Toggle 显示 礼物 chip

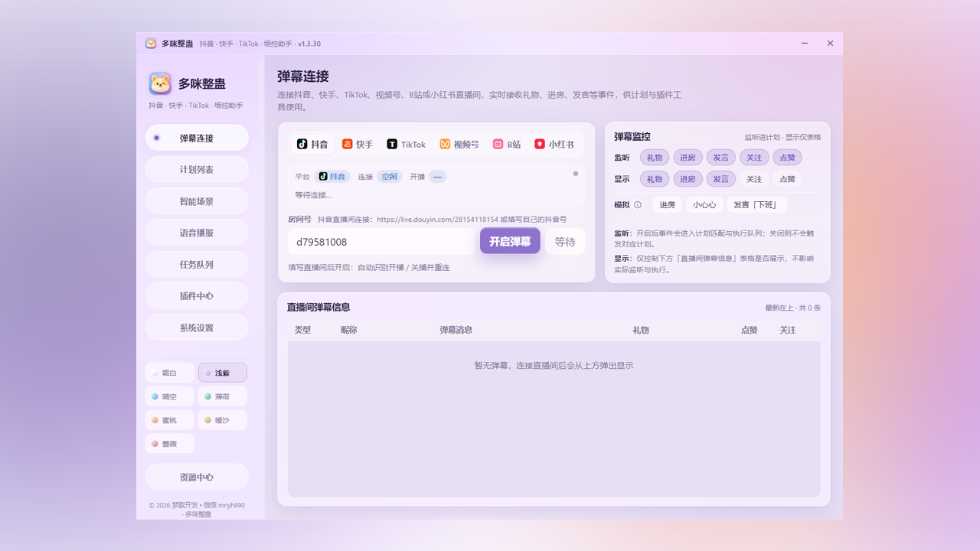coord(655,178)
